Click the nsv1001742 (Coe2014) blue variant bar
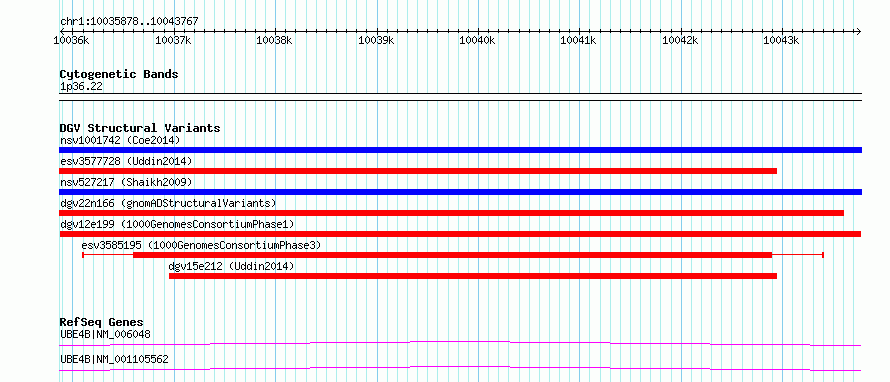890x382 pixels. pos(460,150)
